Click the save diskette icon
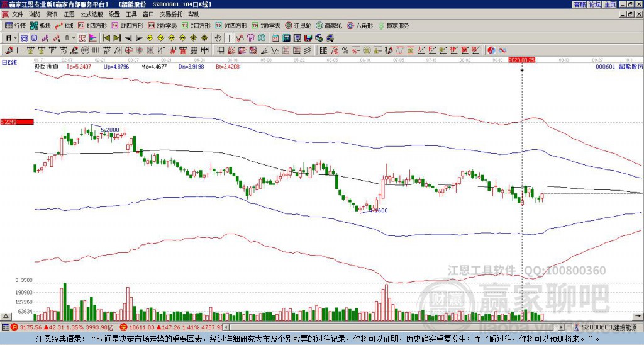This screenshot has height=345, width=644. 307,38
